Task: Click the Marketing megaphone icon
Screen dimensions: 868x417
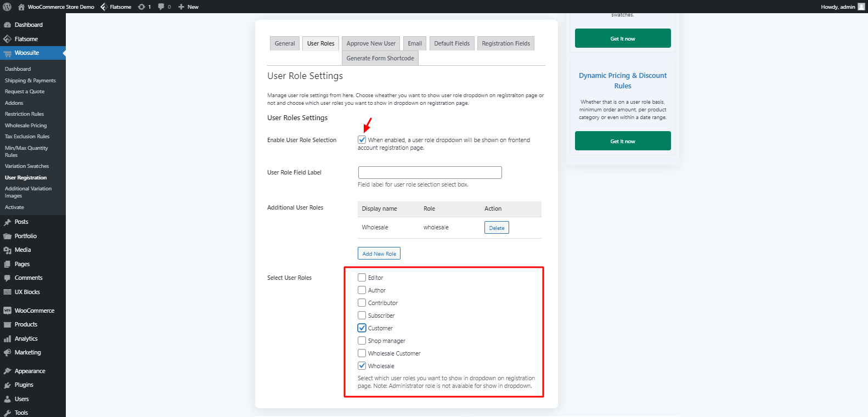Action: pos(7,353)
